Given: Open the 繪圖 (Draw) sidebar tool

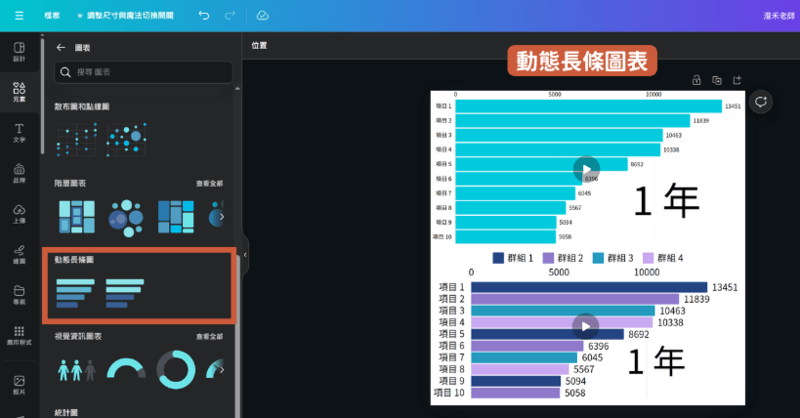Looking at the screenshot, I should pyautogui.click(x=19, y=254).
